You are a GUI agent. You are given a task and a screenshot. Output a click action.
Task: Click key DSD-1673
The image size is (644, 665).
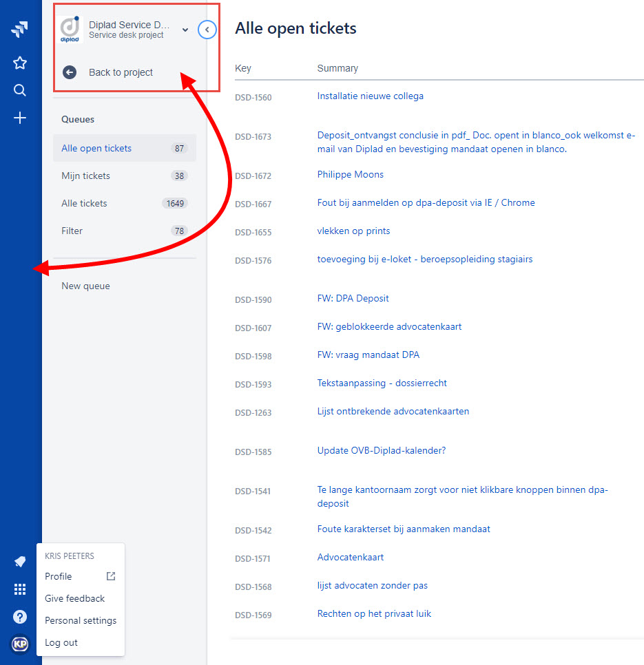[253, 136]
